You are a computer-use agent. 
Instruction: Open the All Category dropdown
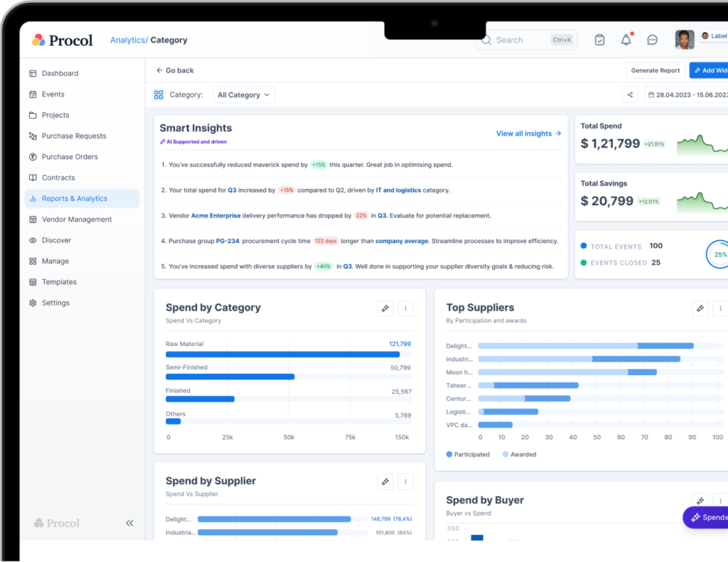click(244, 94)
